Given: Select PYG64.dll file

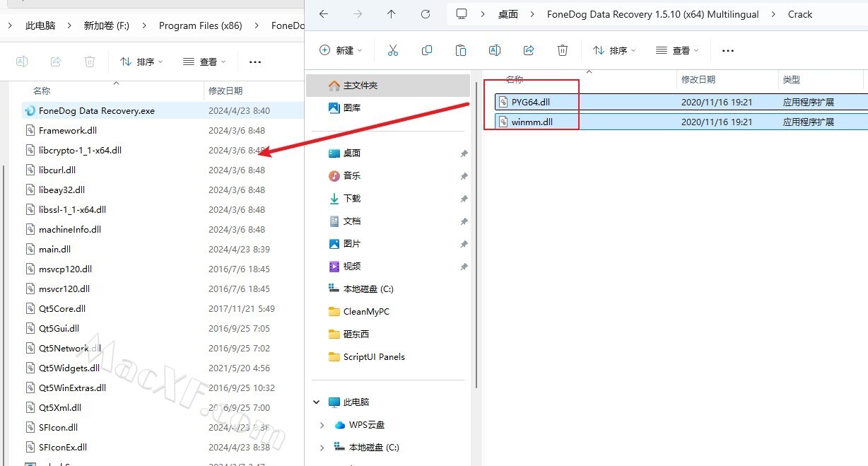Looking at the screenshot, I should coord(680,102).
